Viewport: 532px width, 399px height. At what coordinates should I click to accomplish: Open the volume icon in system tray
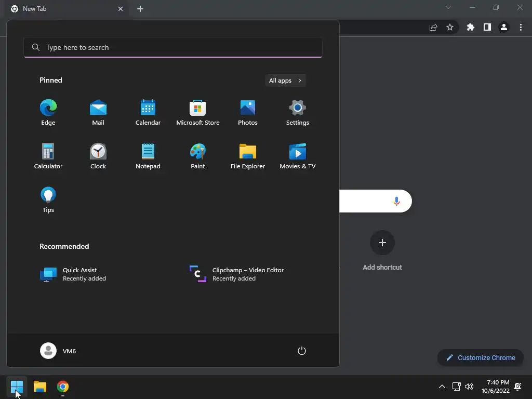469,387
